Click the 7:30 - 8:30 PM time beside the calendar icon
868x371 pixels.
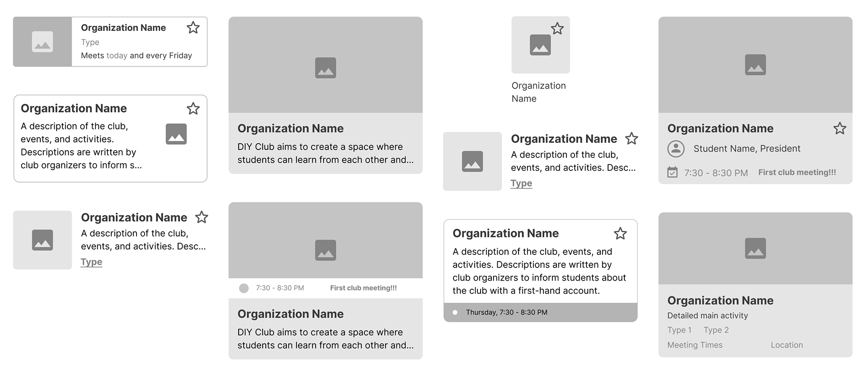(x=716, y=173)
